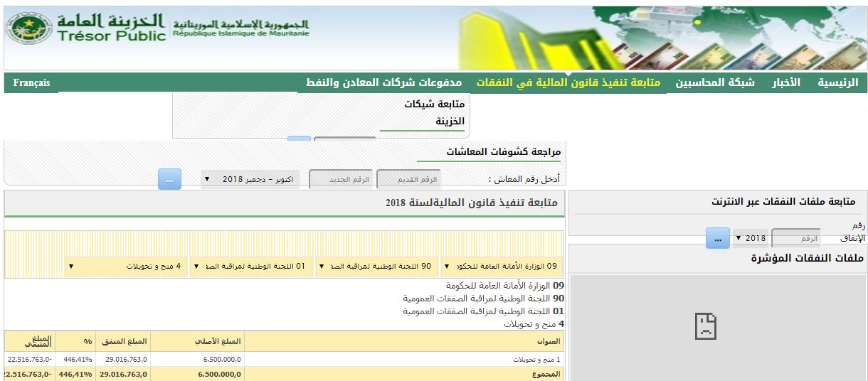Switch site language to Français
This screenshot has width=868, height=381.
(x=31, y=83)
